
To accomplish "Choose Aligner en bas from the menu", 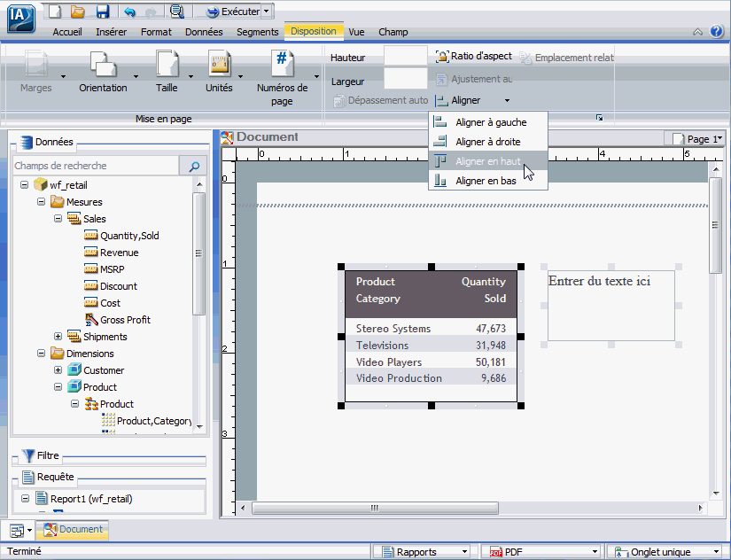I will [487, 181].
